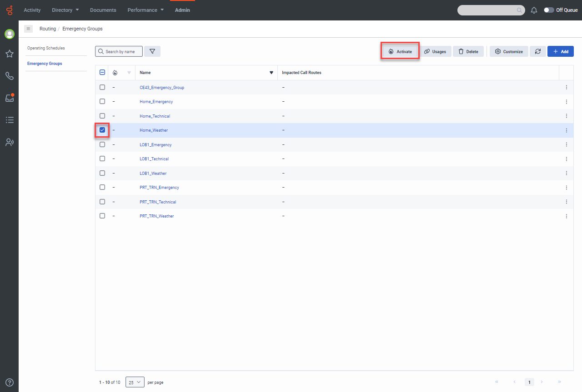Open the per page count dropdown
The image size is (582, 392).
[135, 382]
